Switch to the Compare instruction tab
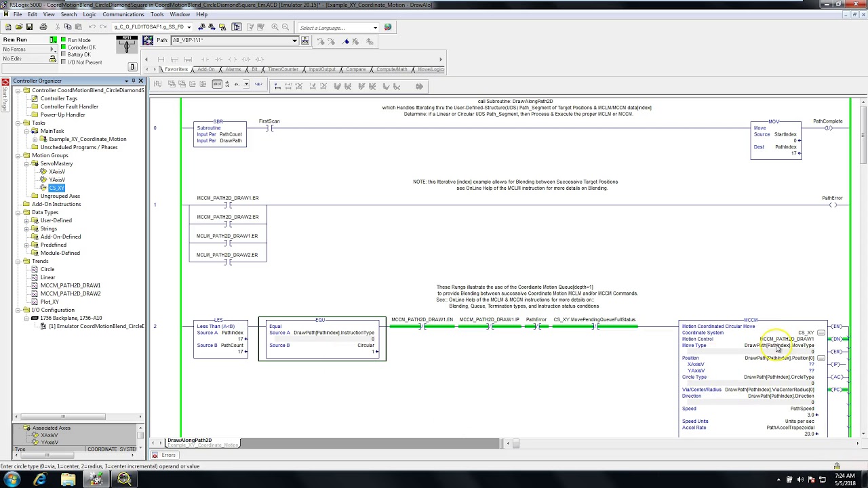 (x=356, y=69)
